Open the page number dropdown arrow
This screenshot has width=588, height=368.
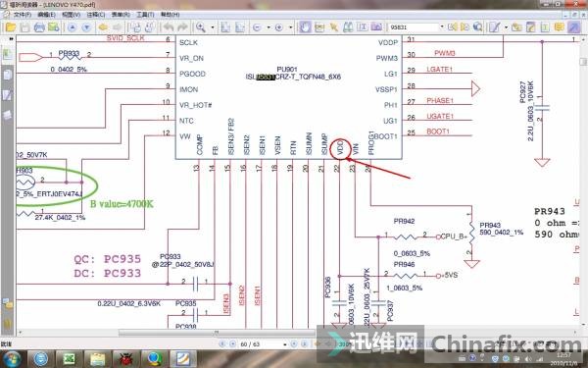285,344
